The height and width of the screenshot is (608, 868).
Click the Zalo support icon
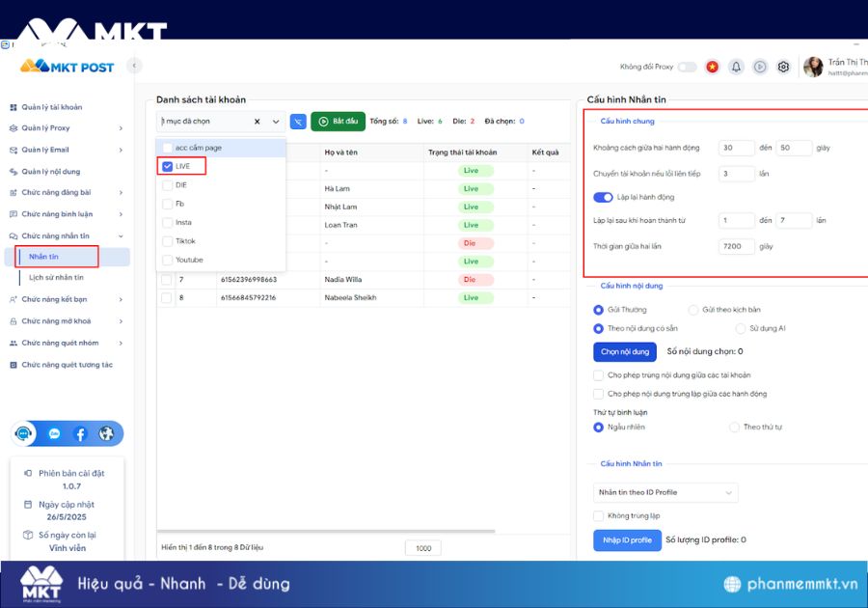[x=53, y=432]
